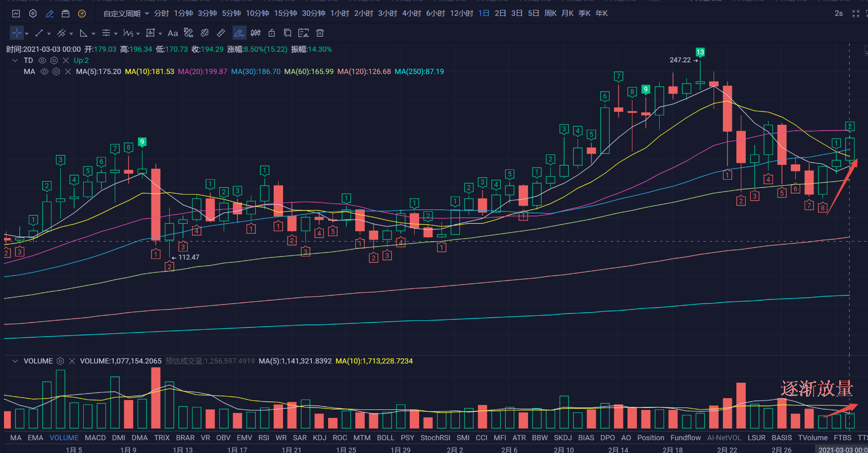This screenshot has height=453, width=868.
Task: Expand parallel channel tool options arrow
Action: pyautogui.click(x=71, y=34)
